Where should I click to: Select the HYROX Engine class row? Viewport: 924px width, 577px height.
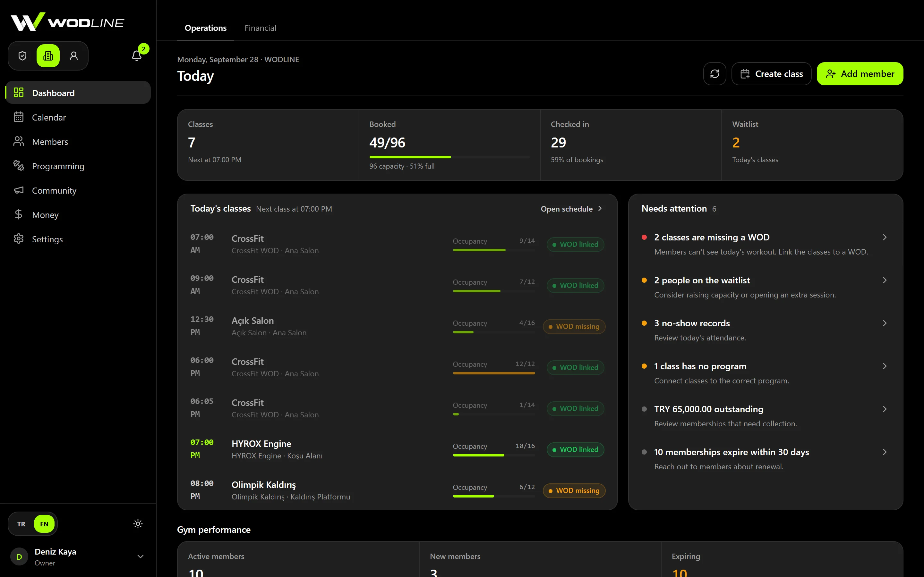point(397,449)
